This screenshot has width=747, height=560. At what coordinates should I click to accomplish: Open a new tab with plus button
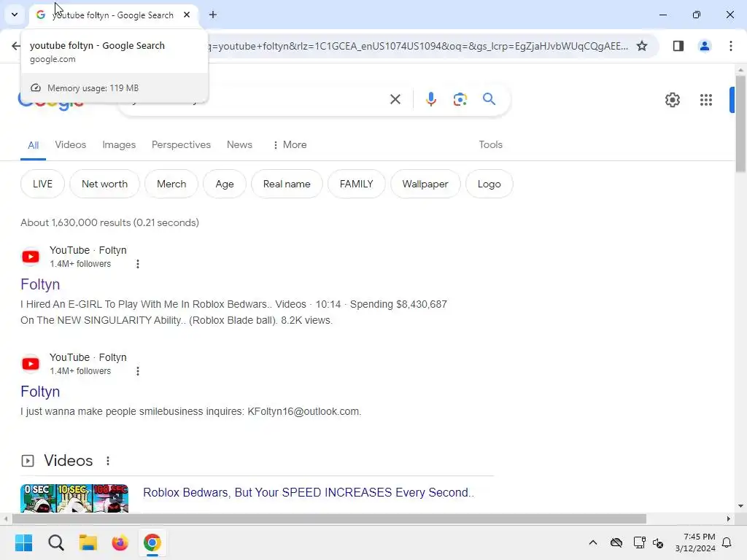(213, 15)
